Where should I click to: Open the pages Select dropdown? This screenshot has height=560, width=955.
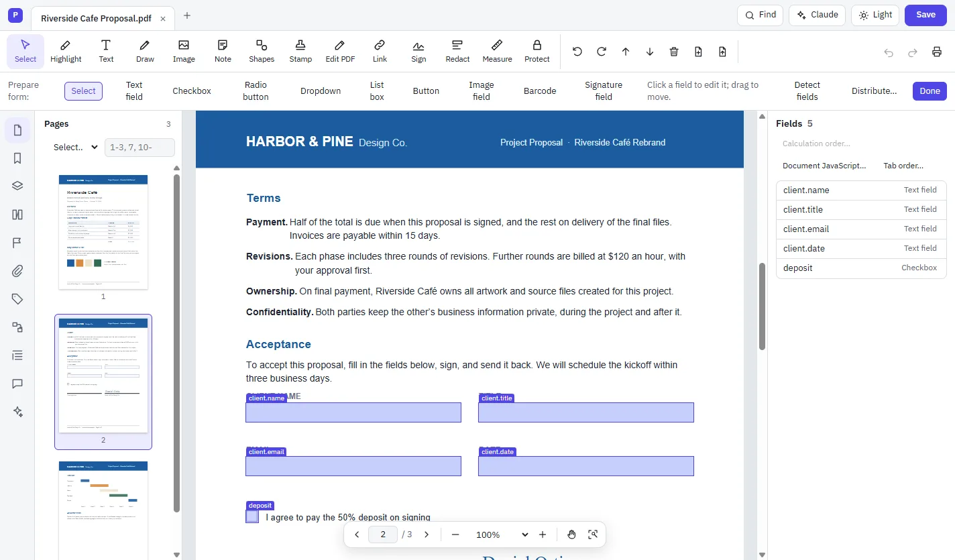76,148
